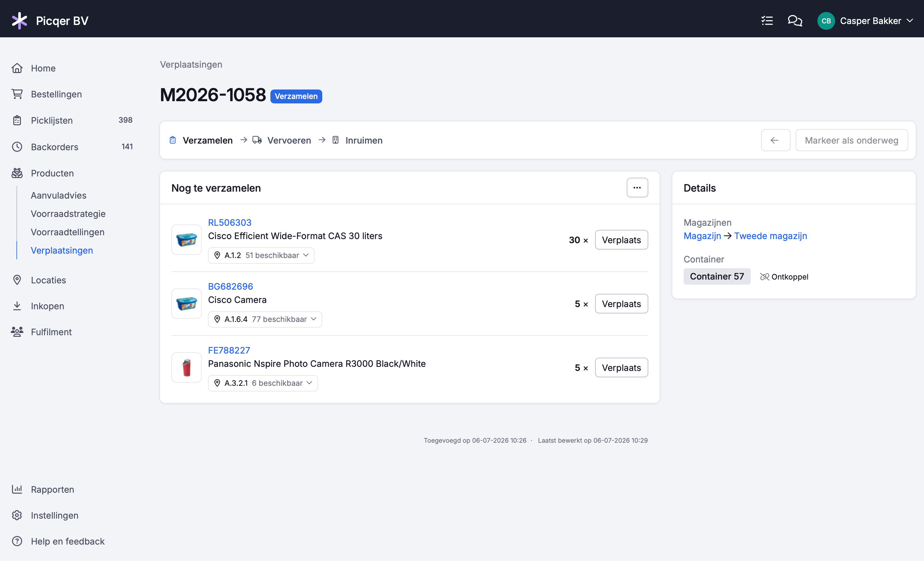
Task: Open Voorraadstrategie submenu item
Action: click(x=68, y=214)
